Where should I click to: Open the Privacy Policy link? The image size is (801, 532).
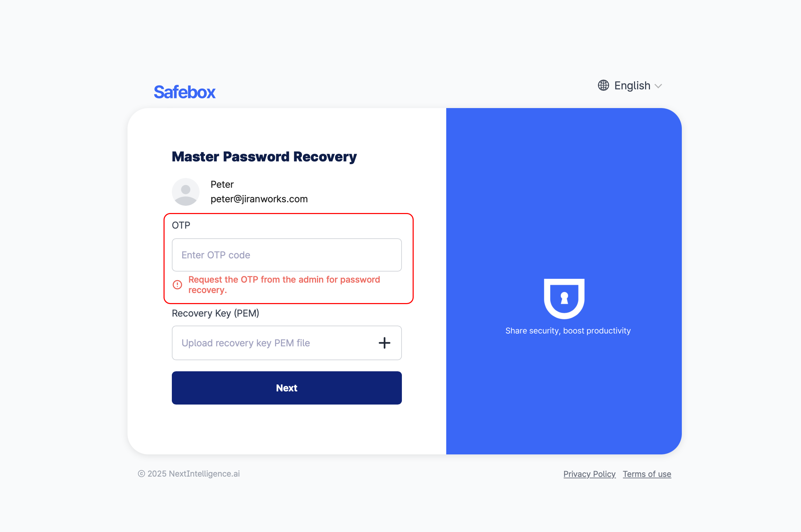[589, 474]
